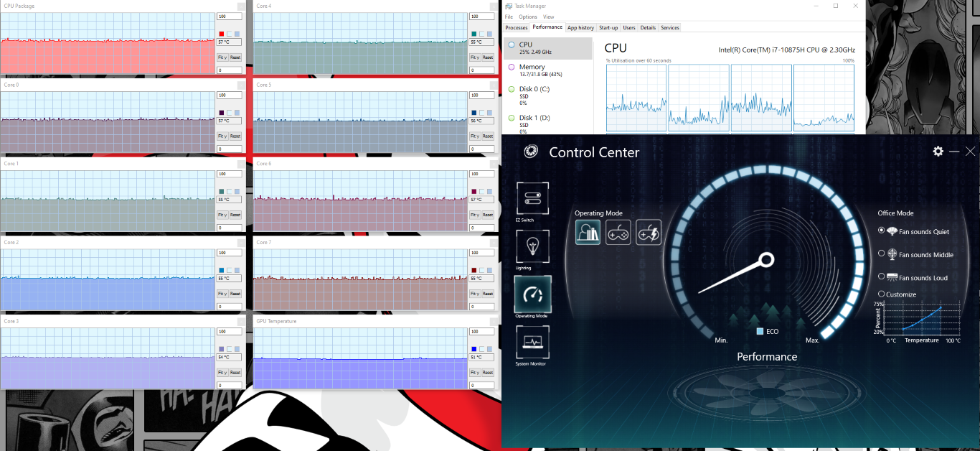Image resolution: width=980 pixels, height=451 pixels.
Task: Select the gamepad Gaming mode icon
Action: tap(618, 232)
